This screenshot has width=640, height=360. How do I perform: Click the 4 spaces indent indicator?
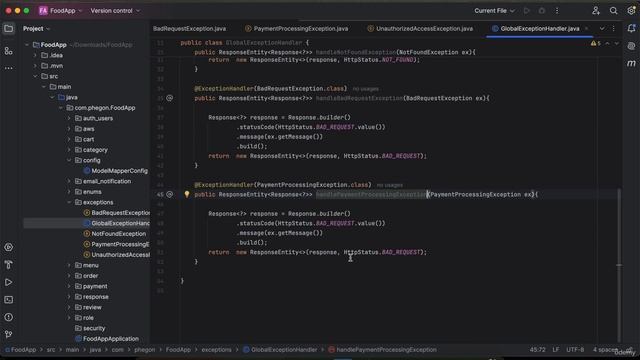click(x=605, y=350)
